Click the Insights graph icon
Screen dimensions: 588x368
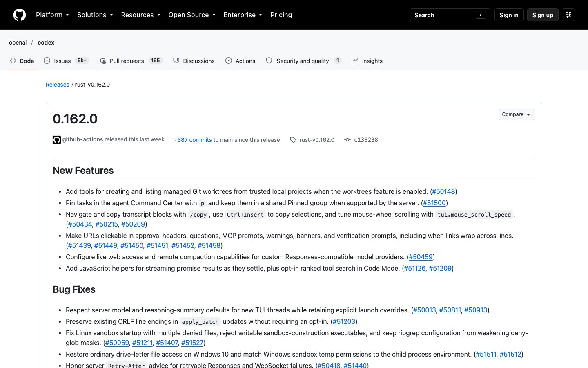[355, 61]
